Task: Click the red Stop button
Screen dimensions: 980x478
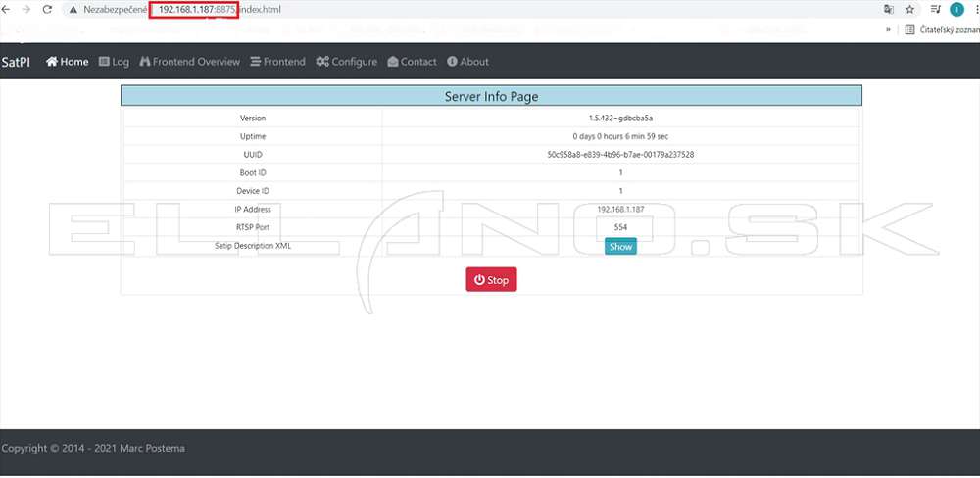Action: click(491, 280)
